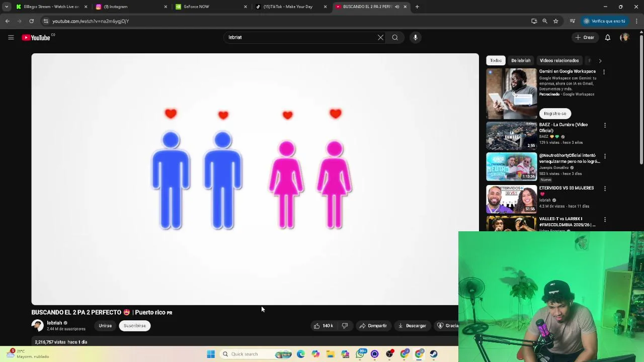Open options menu for NeutroShortyOficial video
Screen dimensions: 644x362
[605, 156]
